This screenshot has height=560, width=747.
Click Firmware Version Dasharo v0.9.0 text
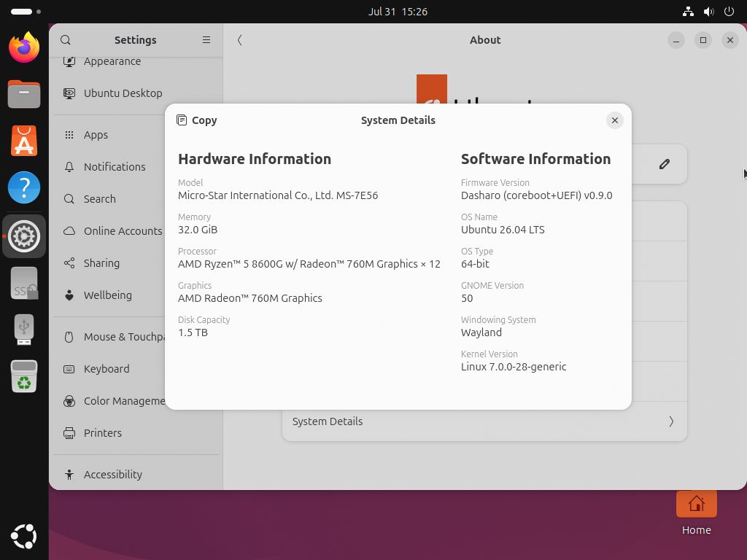pos(536,195)
